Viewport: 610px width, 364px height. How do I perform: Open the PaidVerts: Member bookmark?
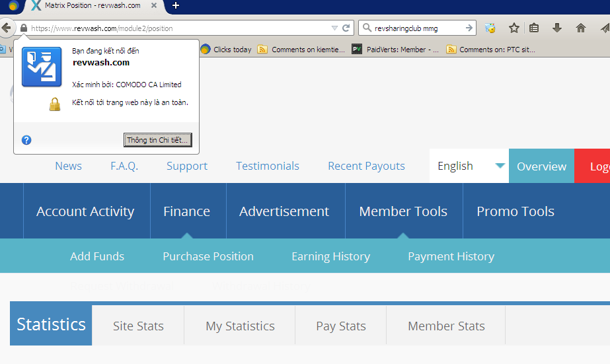click(x=395, y=50)
